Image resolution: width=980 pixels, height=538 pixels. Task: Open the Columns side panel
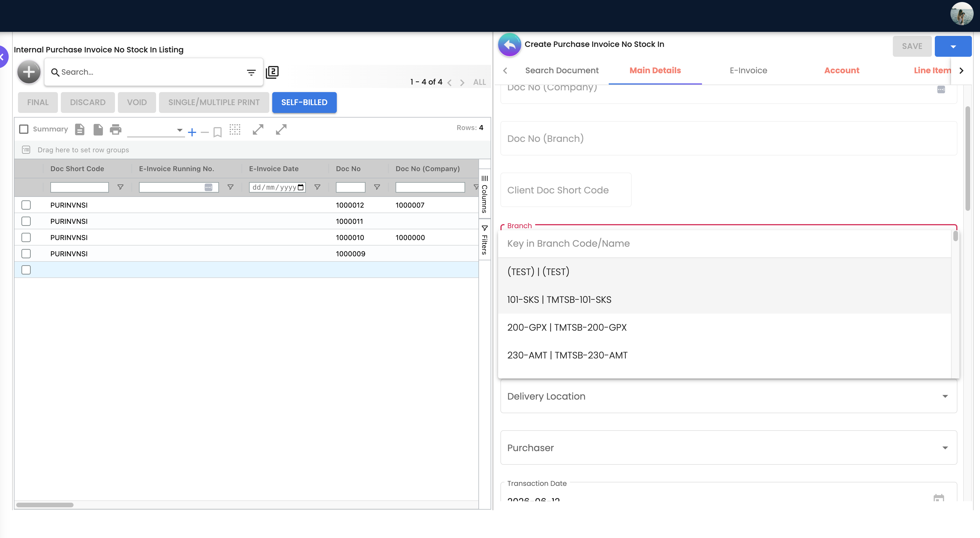coord(484,194)
